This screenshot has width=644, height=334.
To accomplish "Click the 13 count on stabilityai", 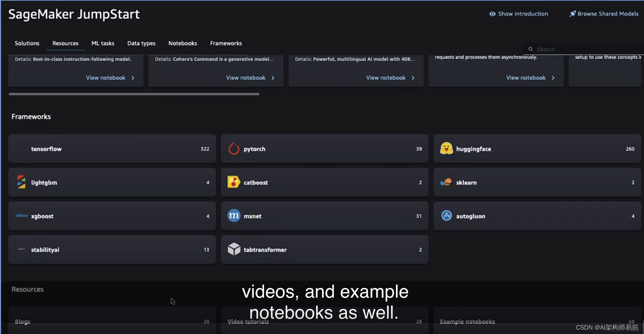I will tap(206, 250).
